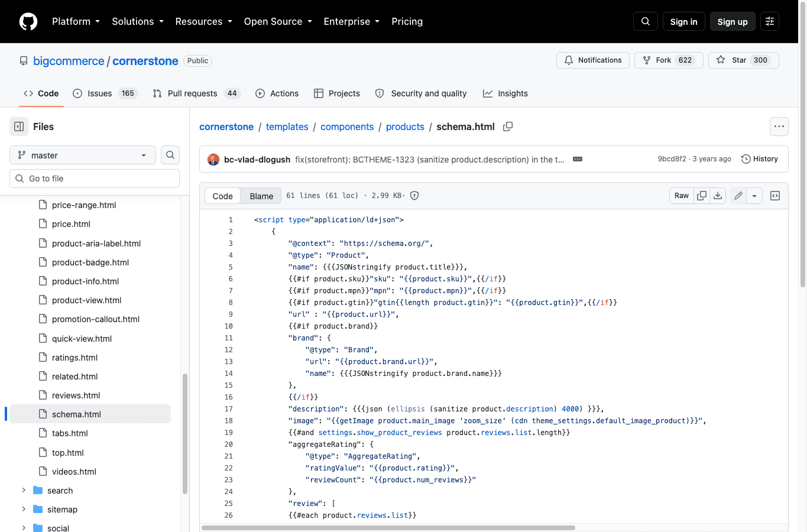This screenshot has width=807, height=532.
Task: Select line number 17
Action: point(228,409)
